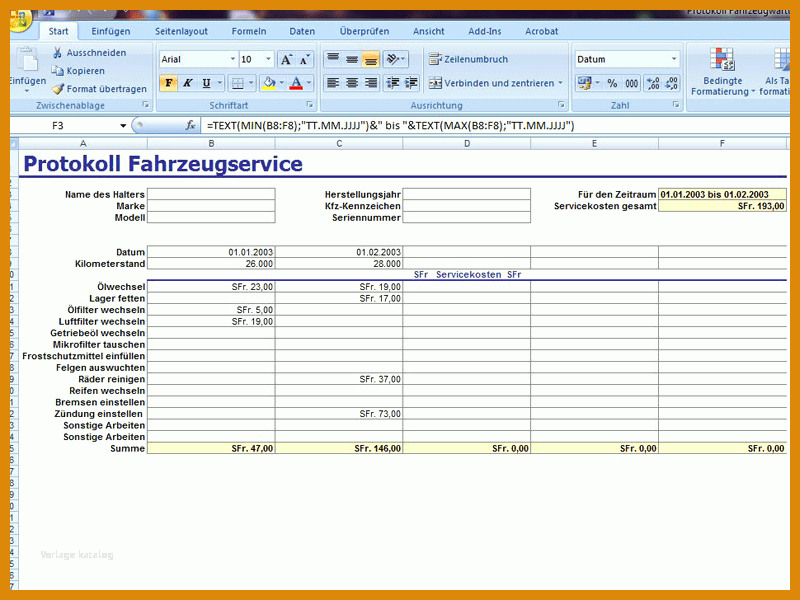This screenshot has height=600, width=800.
Task: Switch to the Ansicht tab
Action: pos(429,31)
